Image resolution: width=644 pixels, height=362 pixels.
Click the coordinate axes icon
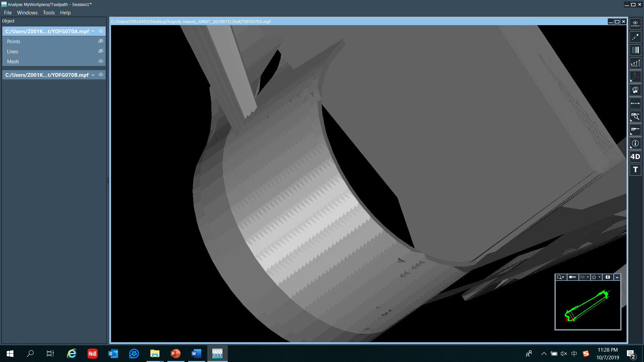point(635,76)
